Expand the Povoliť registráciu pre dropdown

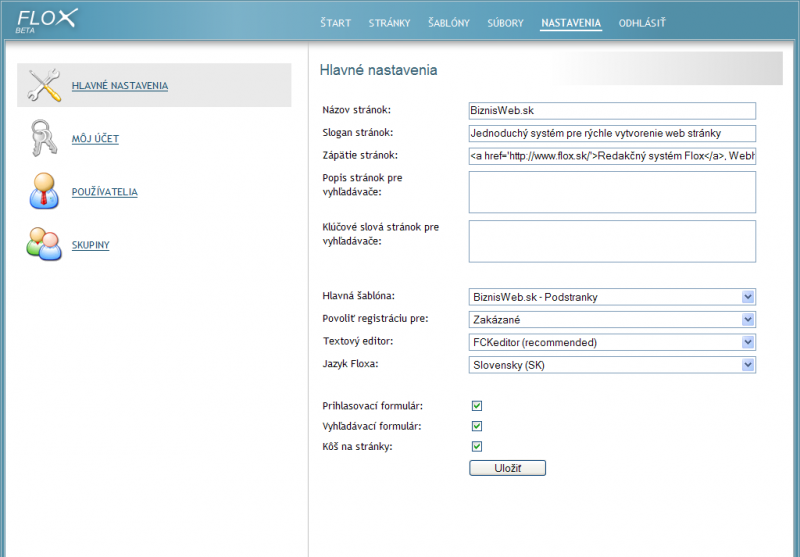coord(611,320)
